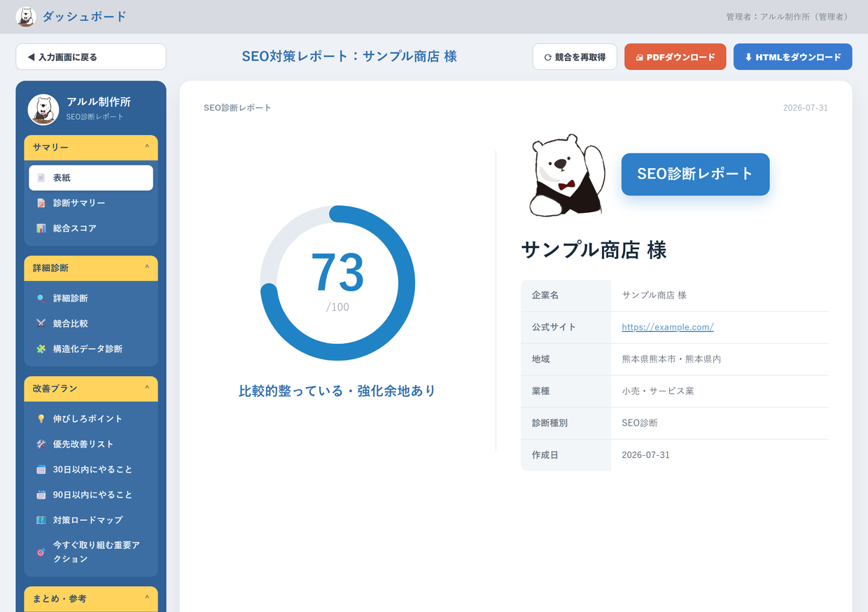The height and width of the screenshot is (612, 868).
Task: Select 競合比較 in sidebar
Action: point(91,324)
